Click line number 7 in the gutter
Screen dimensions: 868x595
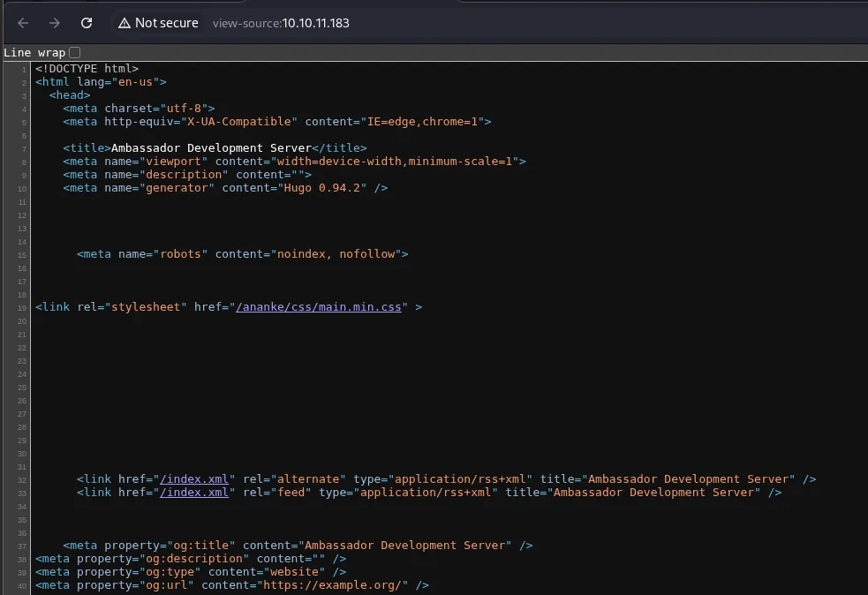click(24, 149)
